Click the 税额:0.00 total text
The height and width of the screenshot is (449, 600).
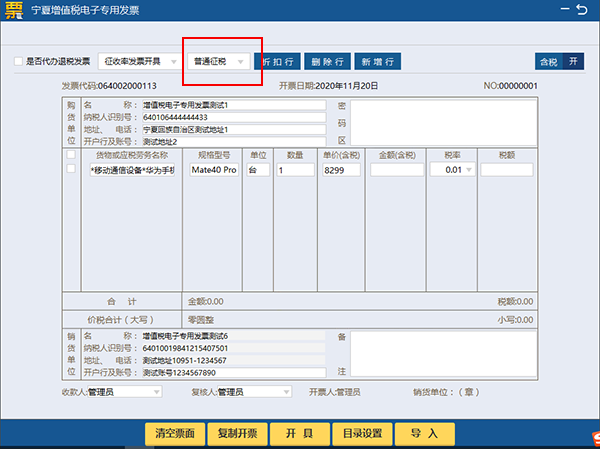pyautogui.click(x=515, y=302)
